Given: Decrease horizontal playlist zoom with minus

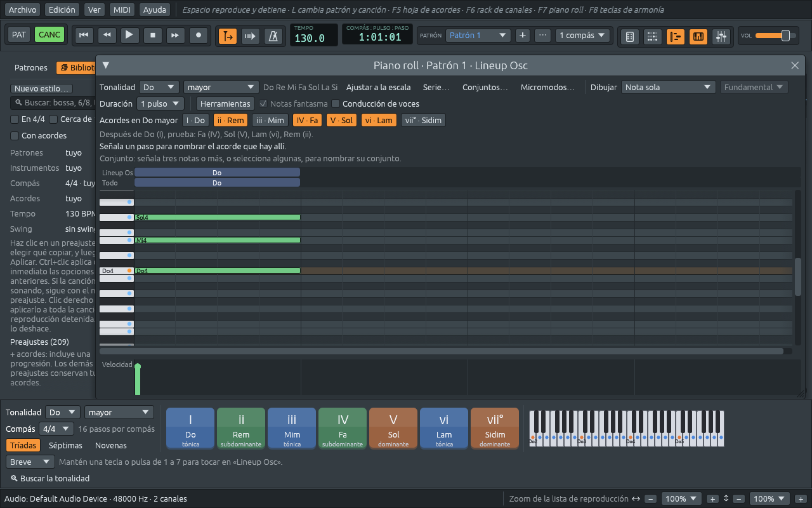Looking at the screenshot, I should [x=651, y=499].
